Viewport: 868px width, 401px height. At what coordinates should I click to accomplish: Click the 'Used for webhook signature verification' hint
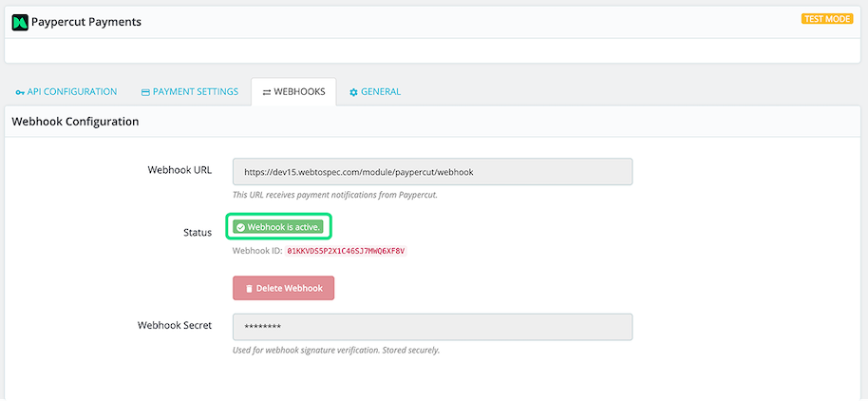pos(336,350)
